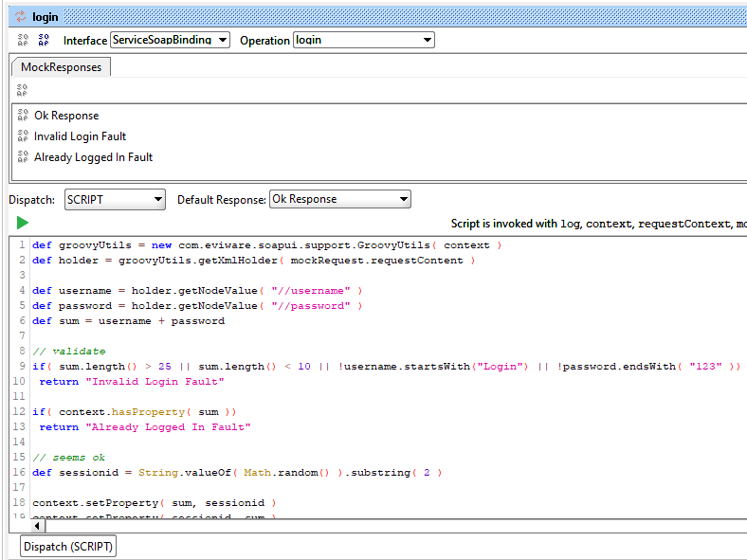Click the script editor scroll-left arrow
The height and width of the screenshot is (560, 747).
click(38, 526)
